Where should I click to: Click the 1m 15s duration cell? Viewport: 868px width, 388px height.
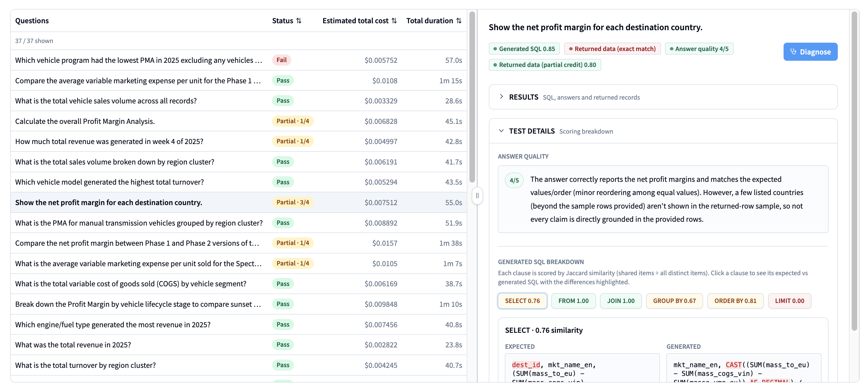450,81
